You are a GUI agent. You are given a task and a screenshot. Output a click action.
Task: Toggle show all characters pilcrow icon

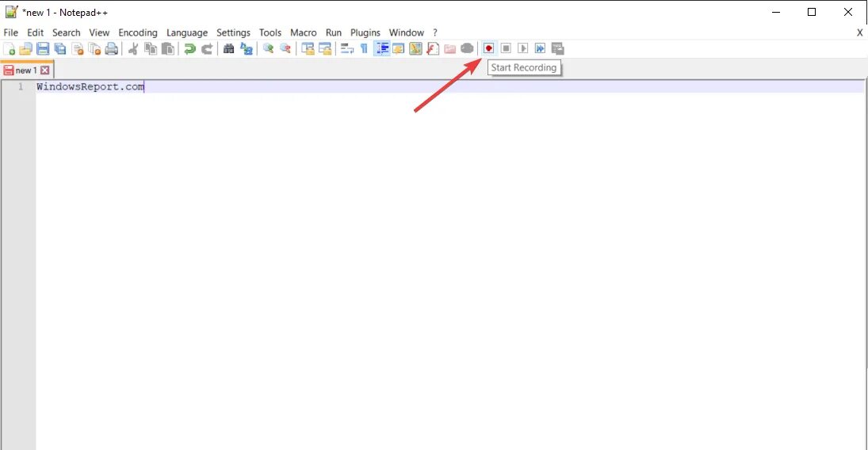[364, 48]
